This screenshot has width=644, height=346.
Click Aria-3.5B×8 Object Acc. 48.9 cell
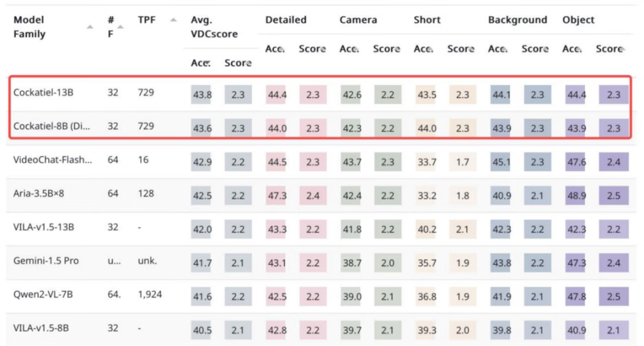coord(576,196)
